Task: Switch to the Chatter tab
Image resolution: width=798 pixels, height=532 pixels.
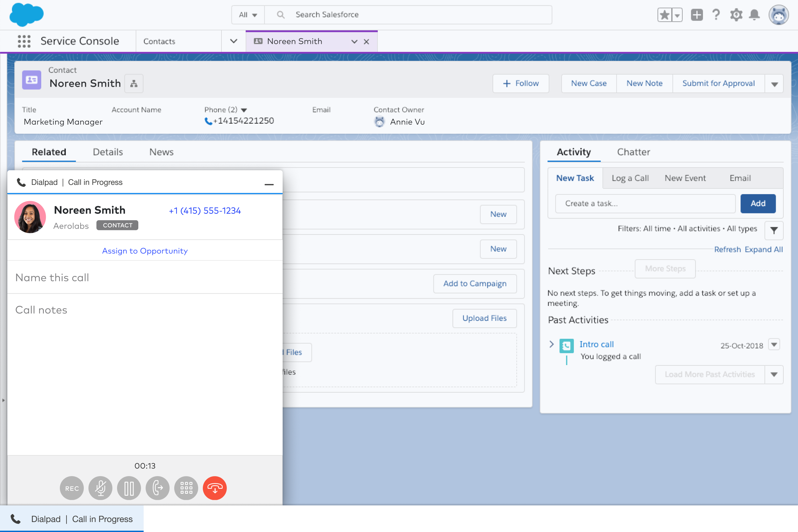Action: (x=633, y=152)
